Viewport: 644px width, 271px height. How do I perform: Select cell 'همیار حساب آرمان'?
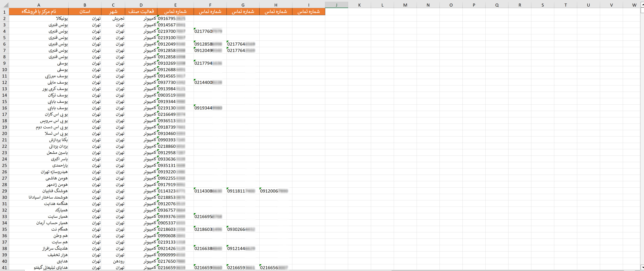pyautogui.click(x=39, y=223)
